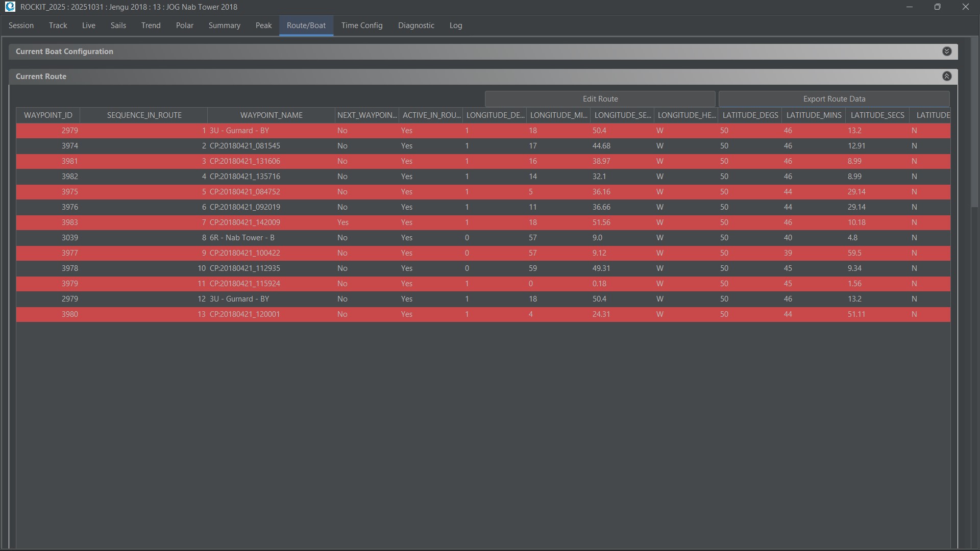
Task: Click the LATITUDE_MINS column header
Action: pyautogui.click(x=813, y=115)
